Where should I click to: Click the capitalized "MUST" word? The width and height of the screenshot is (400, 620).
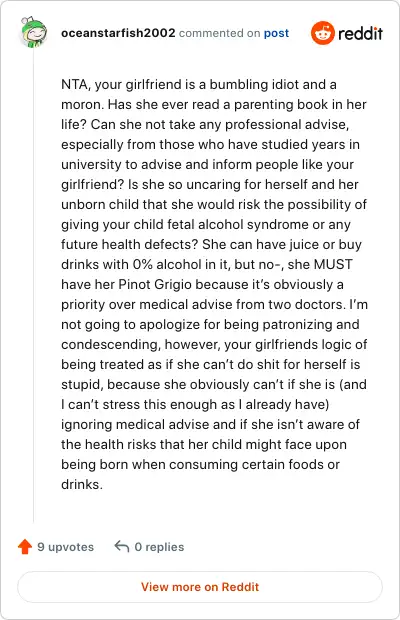pyautogui.click(x=333, y=265)
